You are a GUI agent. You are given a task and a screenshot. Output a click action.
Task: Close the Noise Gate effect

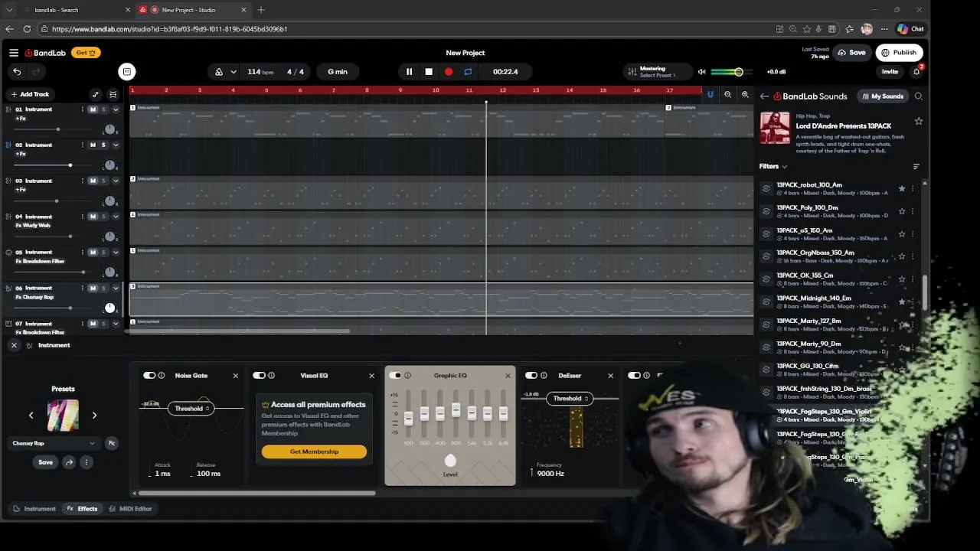(235, 376)
